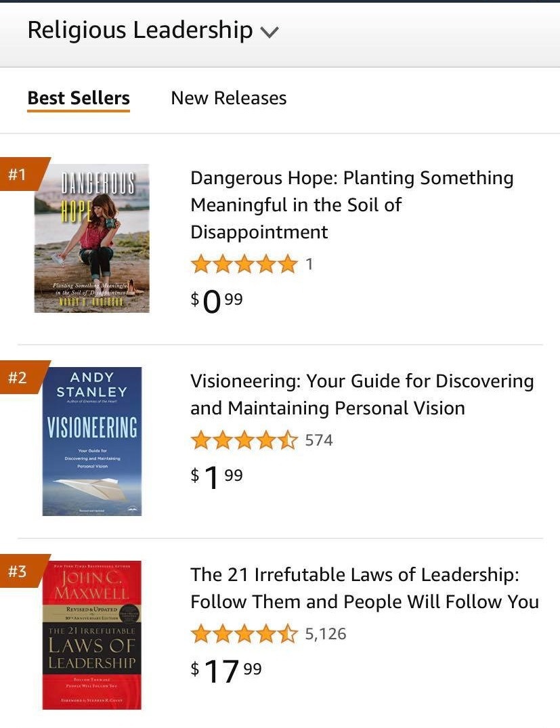560x728 pixels.
Task: Open The 21 Irrefutable Laws of Leadership title
Action: (x=364, y=588)
